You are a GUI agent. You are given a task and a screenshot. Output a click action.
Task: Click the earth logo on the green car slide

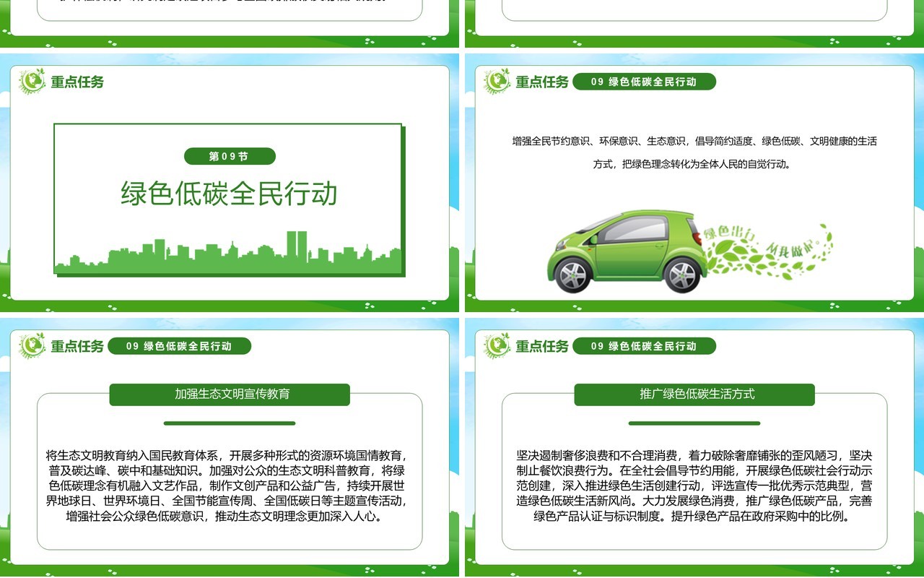click(497, 82)
